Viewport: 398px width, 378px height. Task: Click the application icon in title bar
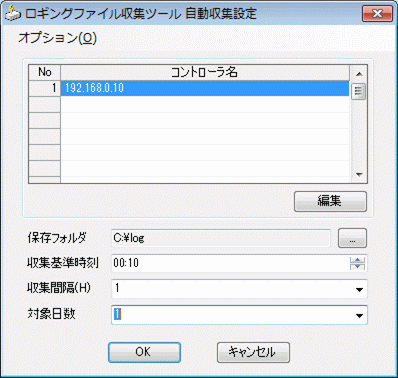pyautogui.click(x=12, y=13)
